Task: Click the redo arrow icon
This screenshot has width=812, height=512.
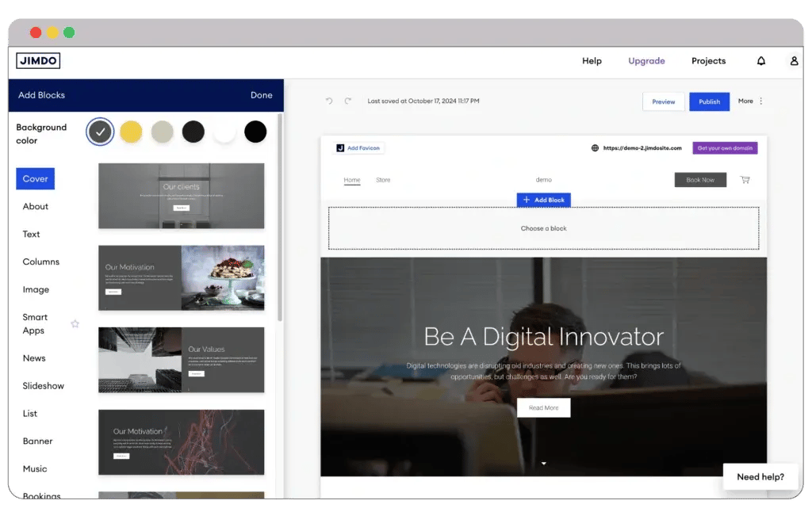Action: (347, 101)
